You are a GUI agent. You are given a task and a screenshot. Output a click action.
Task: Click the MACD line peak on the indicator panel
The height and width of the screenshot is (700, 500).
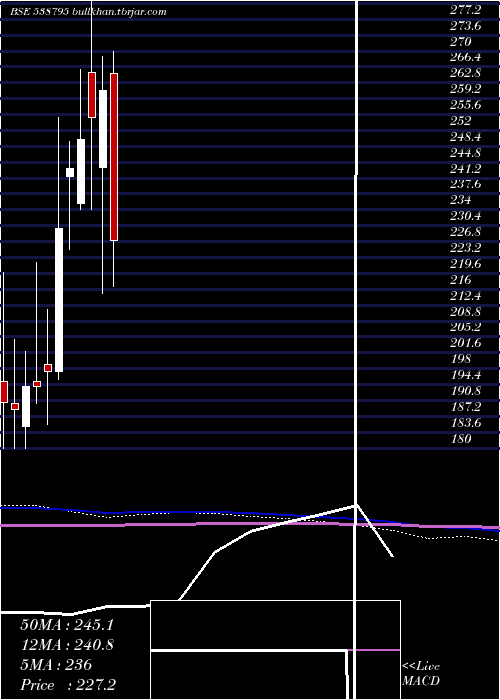coord(356,505)
